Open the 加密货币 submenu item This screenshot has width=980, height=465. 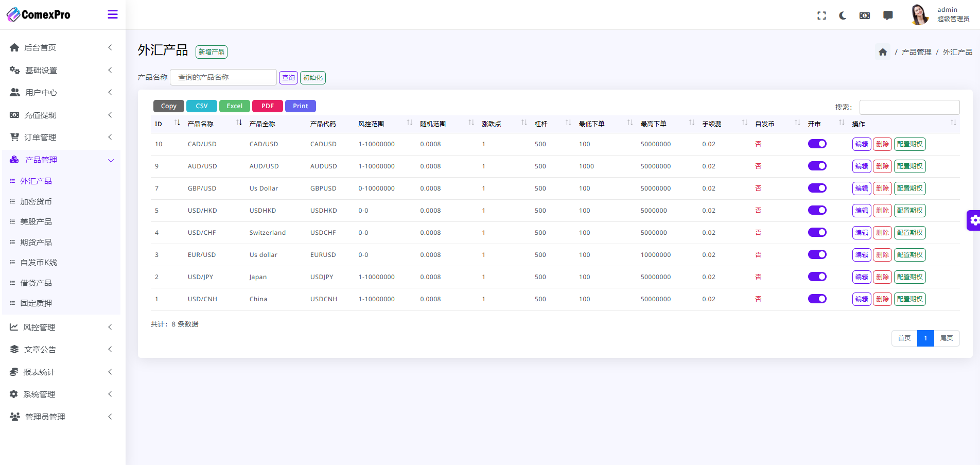point(36,202)
